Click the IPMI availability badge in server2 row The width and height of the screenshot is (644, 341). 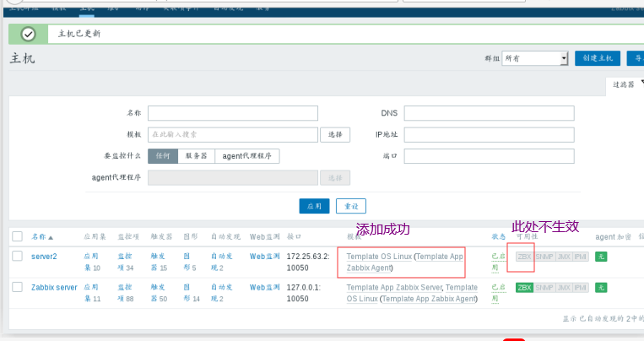[581, 257]
